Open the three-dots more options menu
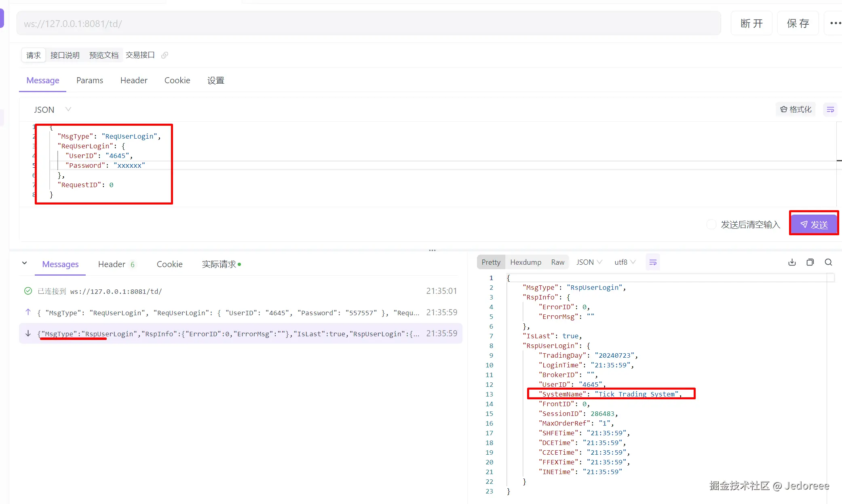The width and height of the screenshot is (842, 504). 835,23
